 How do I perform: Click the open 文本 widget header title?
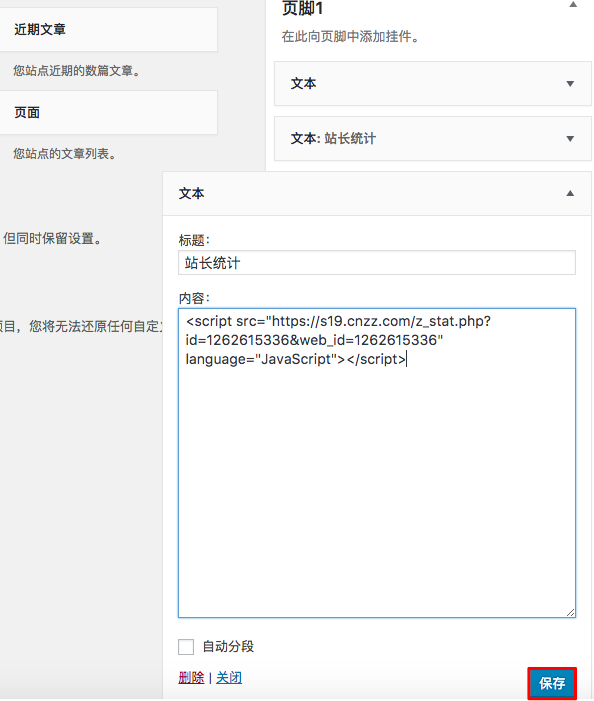[191, 194]
